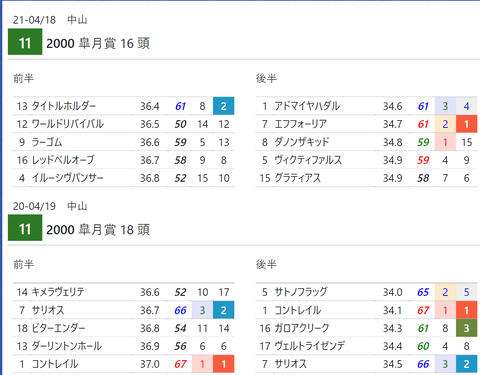The width and height of the screenshot is (480, 375).
Task: Select horse レッドベルオーブ row
Action: (x=124, y=160)
